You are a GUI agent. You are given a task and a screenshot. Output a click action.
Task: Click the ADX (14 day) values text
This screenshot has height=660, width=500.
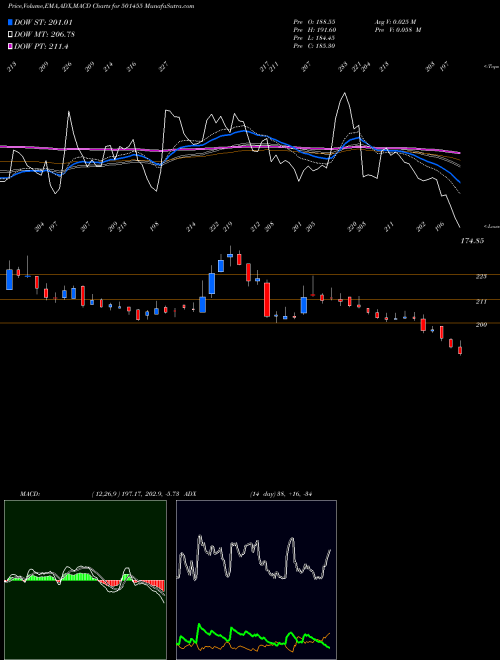(x=280, y=494)
